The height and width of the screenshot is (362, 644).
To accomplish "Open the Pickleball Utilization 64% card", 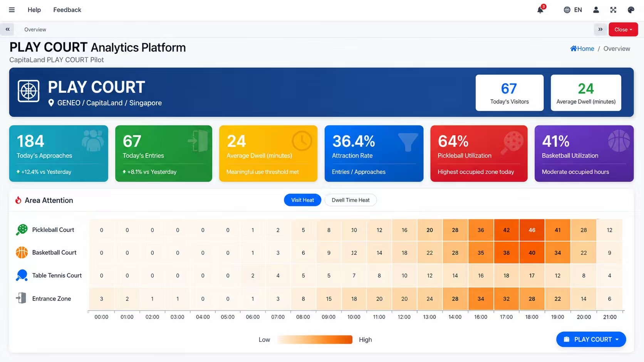I will 479,153.
